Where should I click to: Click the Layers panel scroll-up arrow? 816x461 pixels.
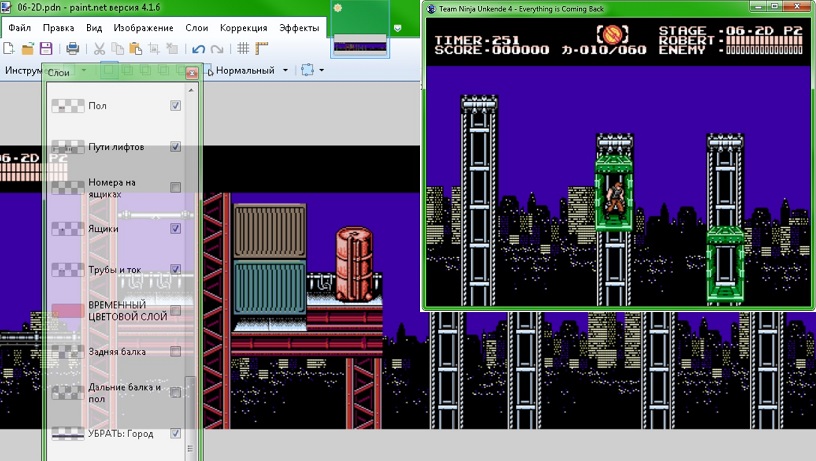pyautogui.click(x=190, y=91)
